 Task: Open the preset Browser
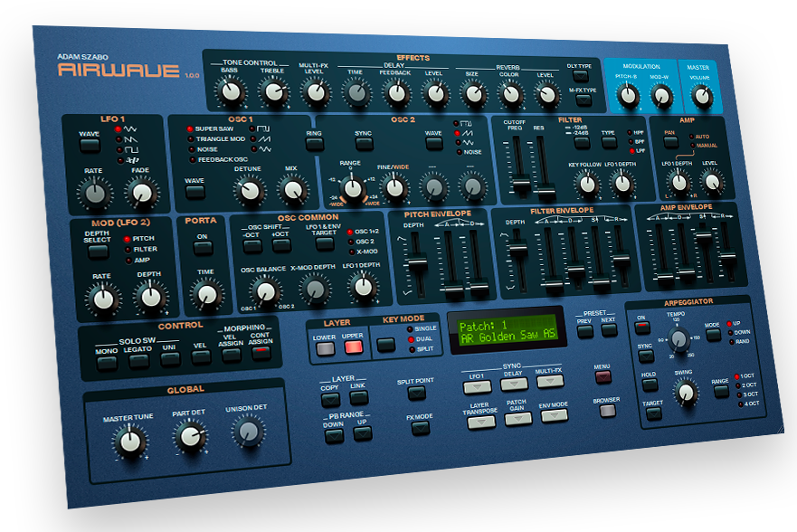coord(607,409)
